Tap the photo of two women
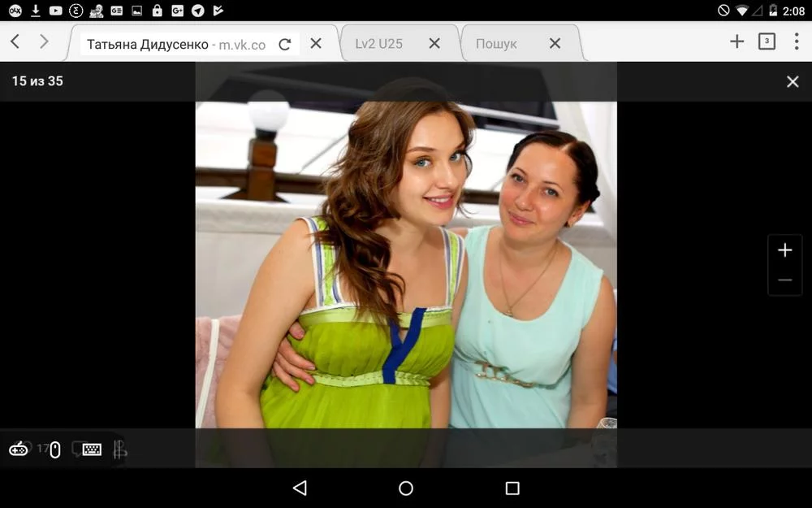 click(406, 268)
